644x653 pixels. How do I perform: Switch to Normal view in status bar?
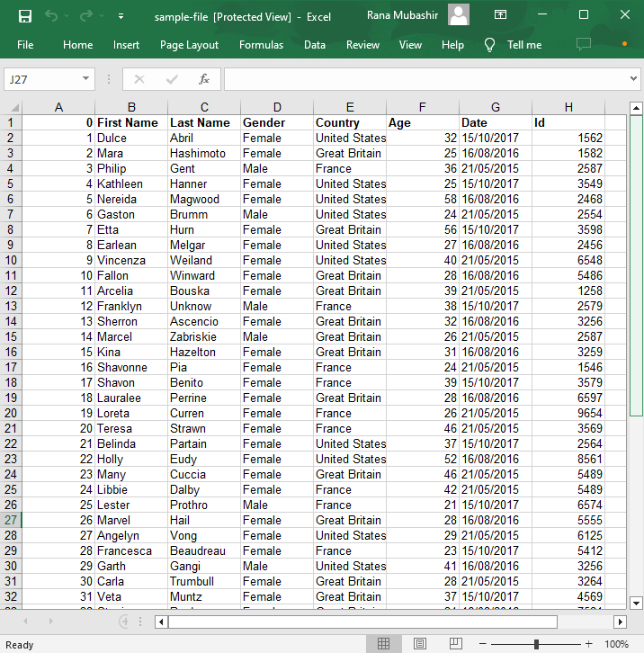[x=384, y=644]
